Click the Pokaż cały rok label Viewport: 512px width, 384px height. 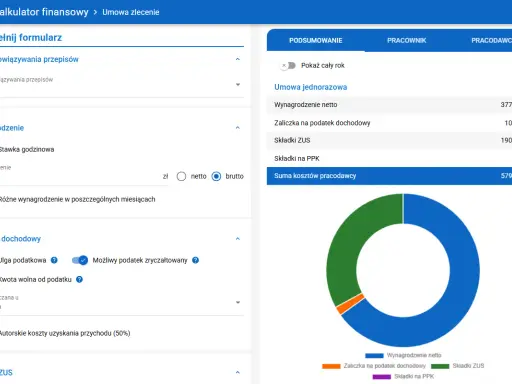tap(323, 65)
